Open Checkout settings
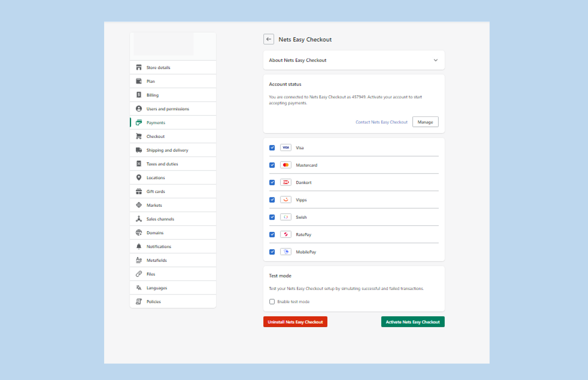 click(173, 136)
